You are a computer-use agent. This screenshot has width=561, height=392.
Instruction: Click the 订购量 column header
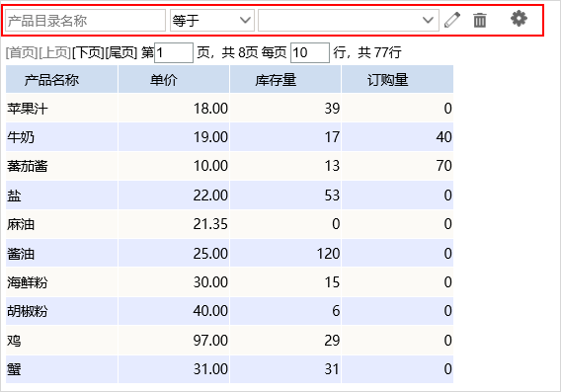(397, 79)
